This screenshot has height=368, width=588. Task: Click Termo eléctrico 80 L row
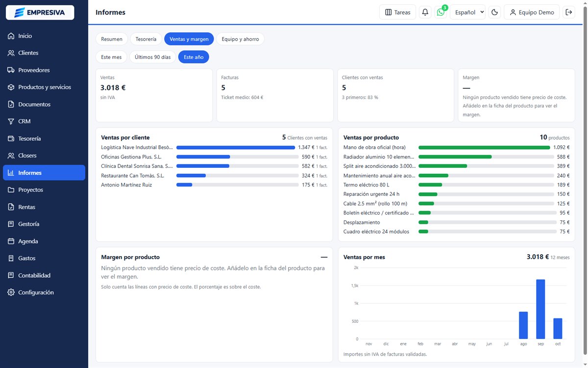(x=457, y=184)
